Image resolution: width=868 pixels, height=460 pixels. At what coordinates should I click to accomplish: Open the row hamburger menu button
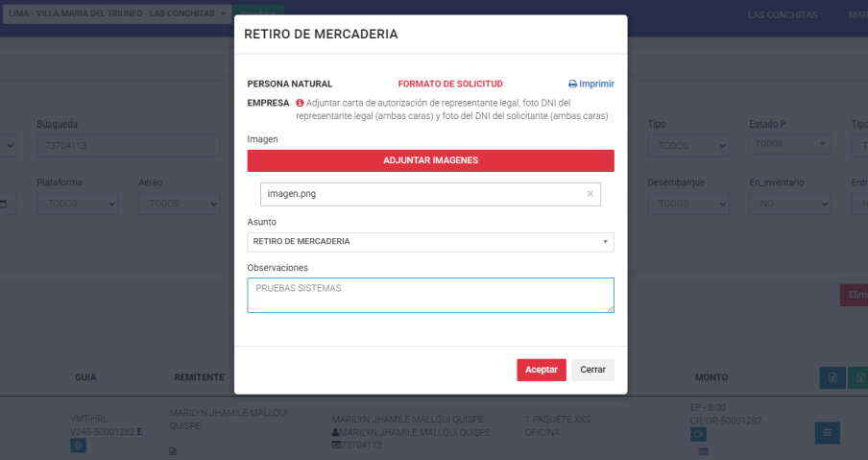[x=827, y=433]
